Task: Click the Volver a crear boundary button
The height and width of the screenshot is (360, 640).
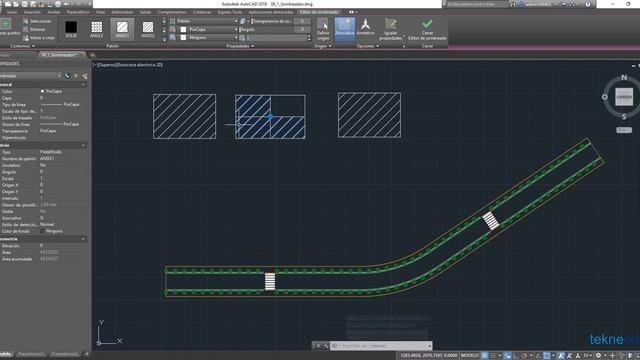Action: click(x=39, y=38)
